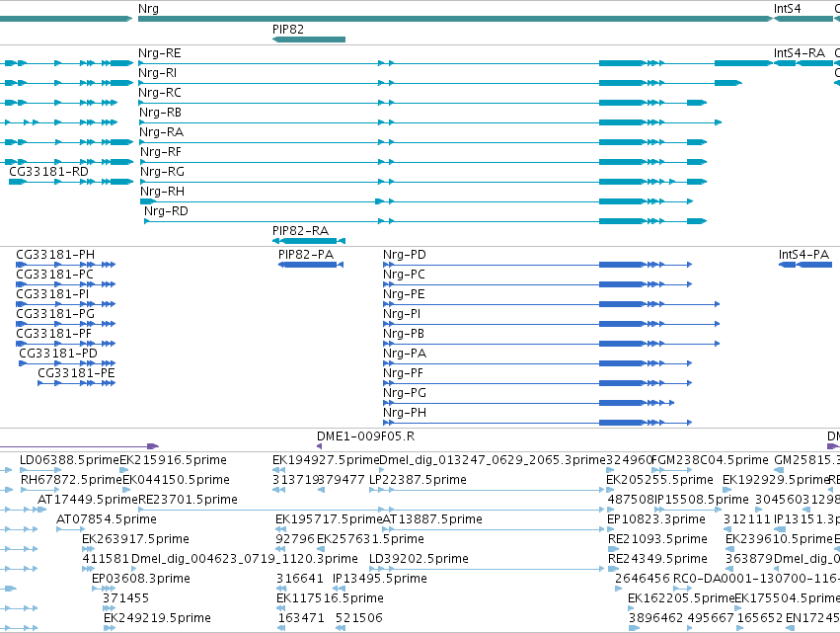Select protein CG33181-PI label

[52, 295]
